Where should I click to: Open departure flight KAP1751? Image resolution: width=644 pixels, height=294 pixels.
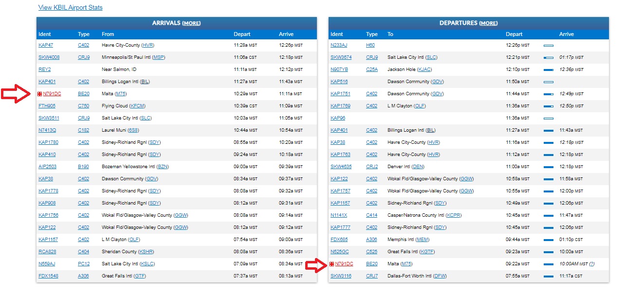pyautogui.click(x=340, y=94)
